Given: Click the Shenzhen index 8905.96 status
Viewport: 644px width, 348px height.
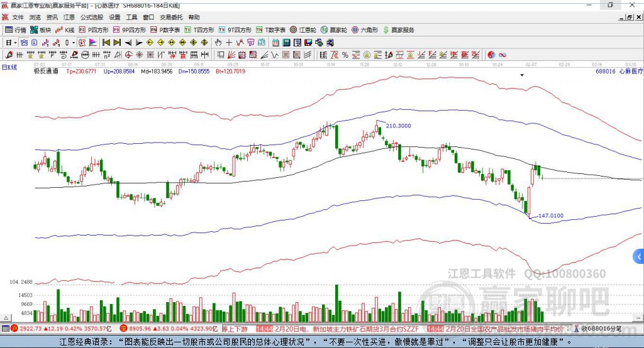Looking at the screenshot, I should point(169,329).
